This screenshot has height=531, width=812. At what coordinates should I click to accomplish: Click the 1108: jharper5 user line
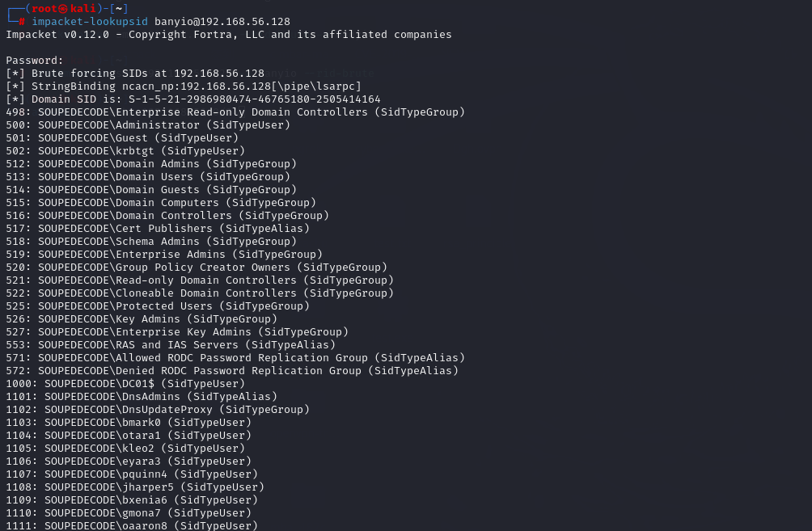pyautogui.click(x=135, y=487)
